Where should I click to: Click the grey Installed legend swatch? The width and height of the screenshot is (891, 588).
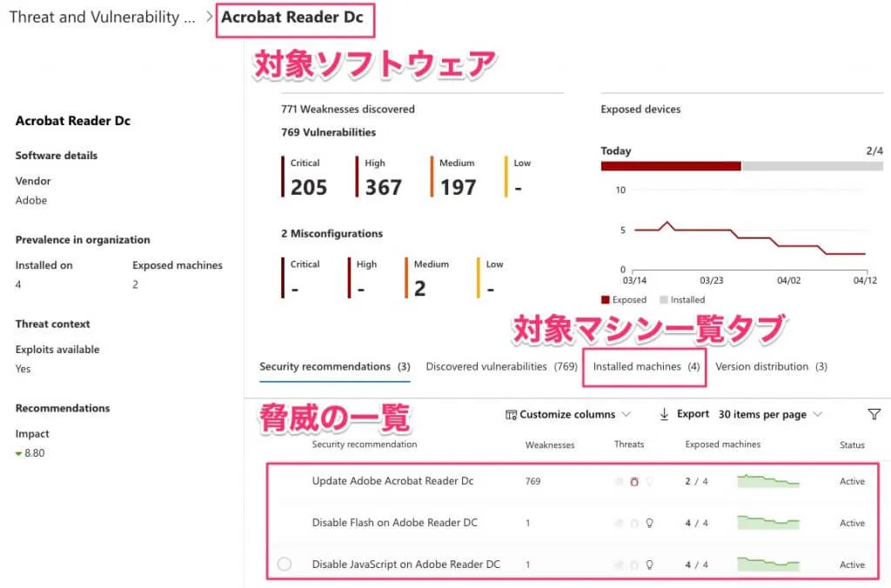point(663,300)
